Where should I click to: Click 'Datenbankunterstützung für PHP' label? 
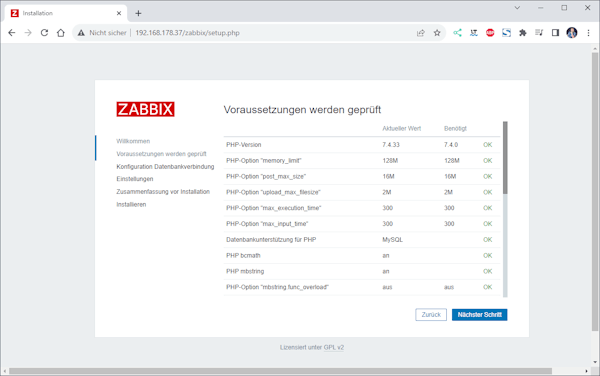tap(271, 240)
